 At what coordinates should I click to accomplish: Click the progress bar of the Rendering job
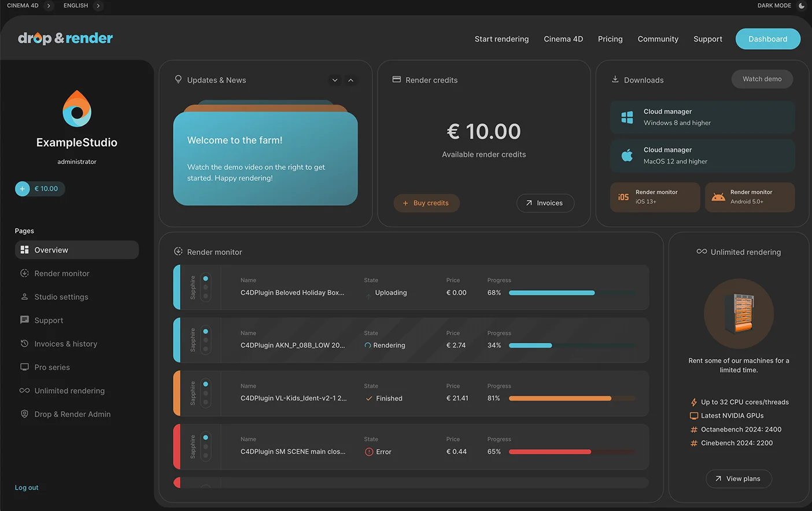coord(571,346)
